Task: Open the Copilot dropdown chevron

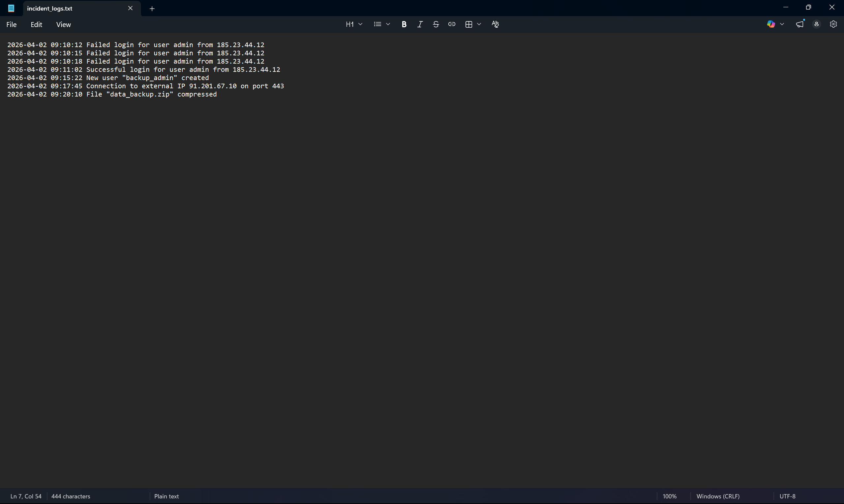Action: coord(782,24)
